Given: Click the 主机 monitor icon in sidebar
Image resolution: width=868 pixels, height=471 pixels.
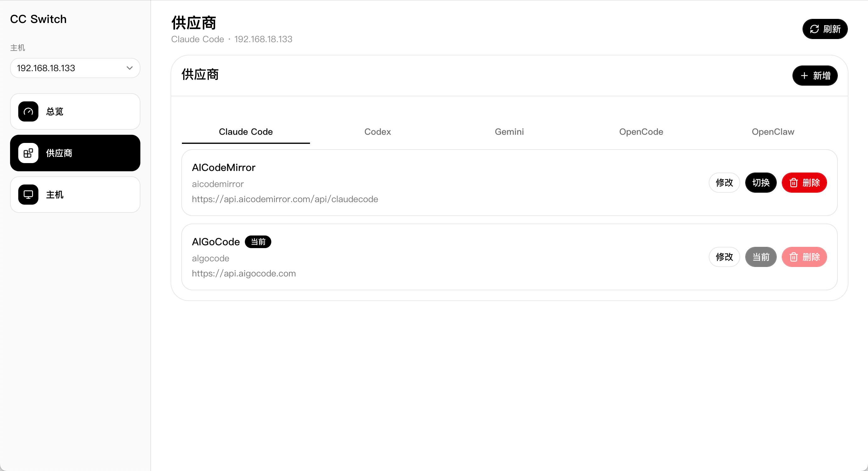Looking at the screenshot, I should coord(28,195).
